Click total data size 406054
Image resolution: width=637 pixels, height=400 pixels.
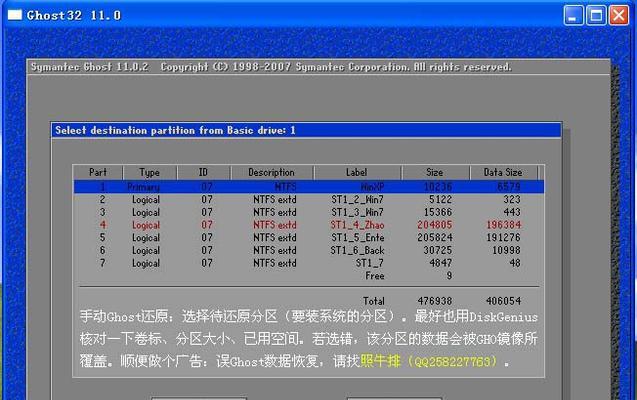tap(503, 301)
